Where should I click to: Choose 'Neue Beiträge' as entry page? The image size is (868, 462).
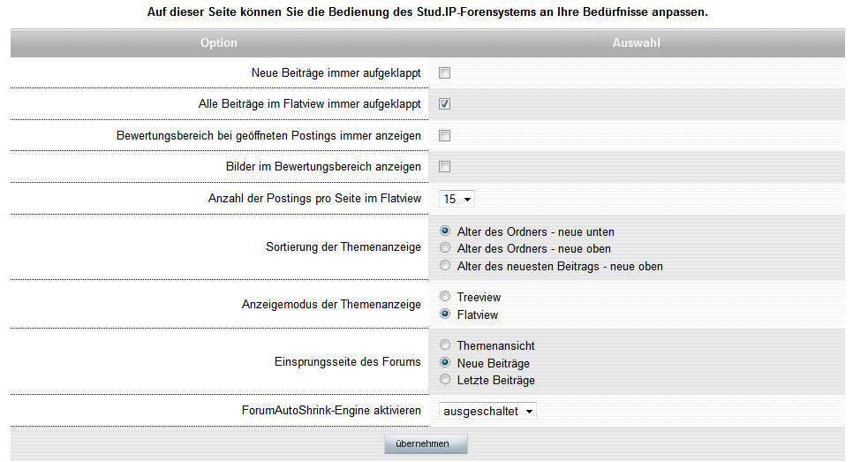coord(445,363)
